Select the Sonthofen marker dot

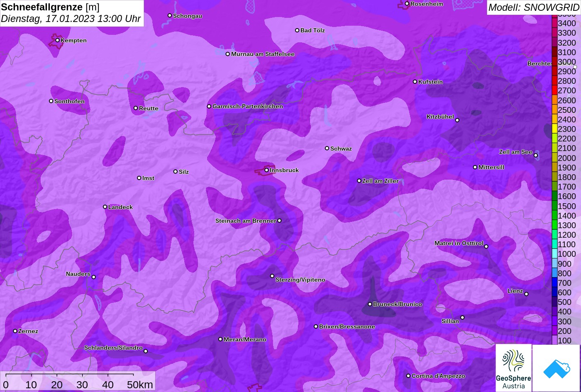coord(51,101)
